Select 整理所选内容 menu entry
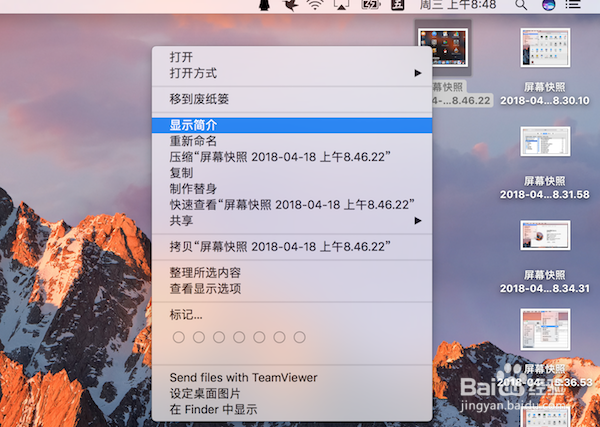Image resolution: width=600 pixels, height=427 pixels. [292, 273]
